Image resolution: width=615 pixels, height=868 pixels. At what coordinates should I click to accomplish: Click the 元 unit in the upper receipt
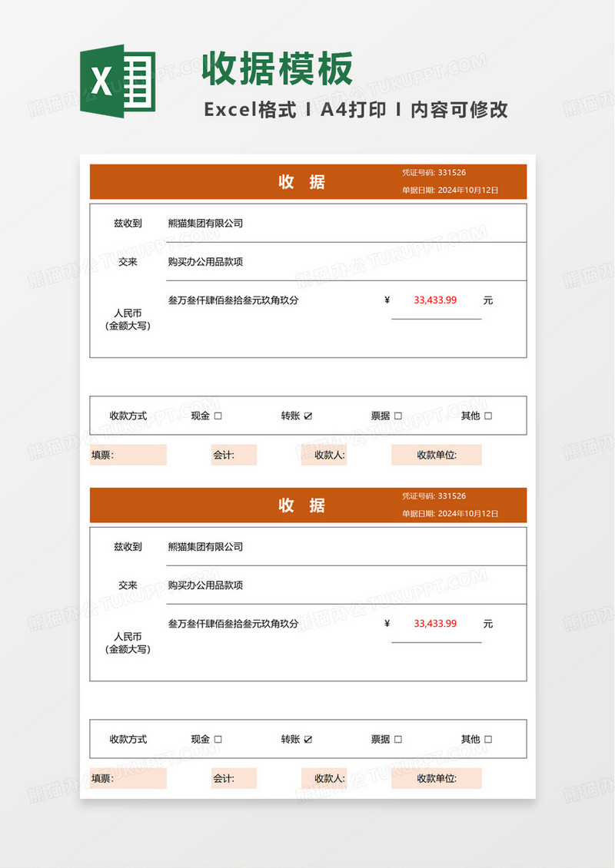coord(487,300)
